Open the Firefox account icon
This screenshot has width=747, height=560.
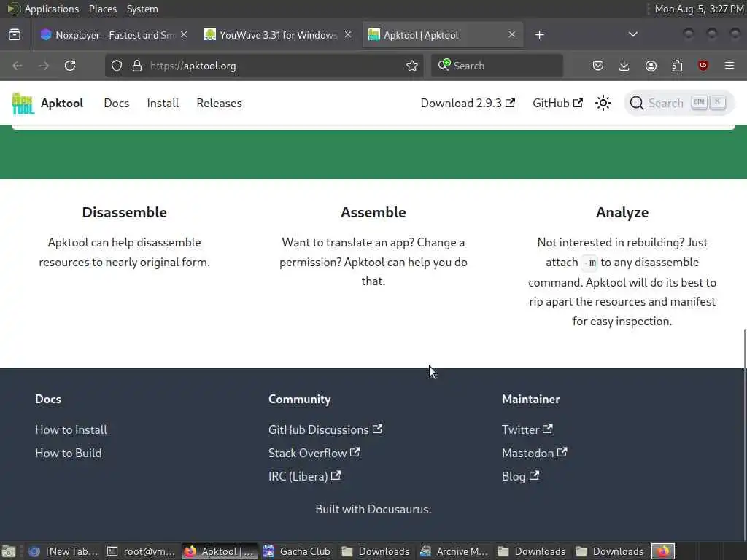click(651, 66)
